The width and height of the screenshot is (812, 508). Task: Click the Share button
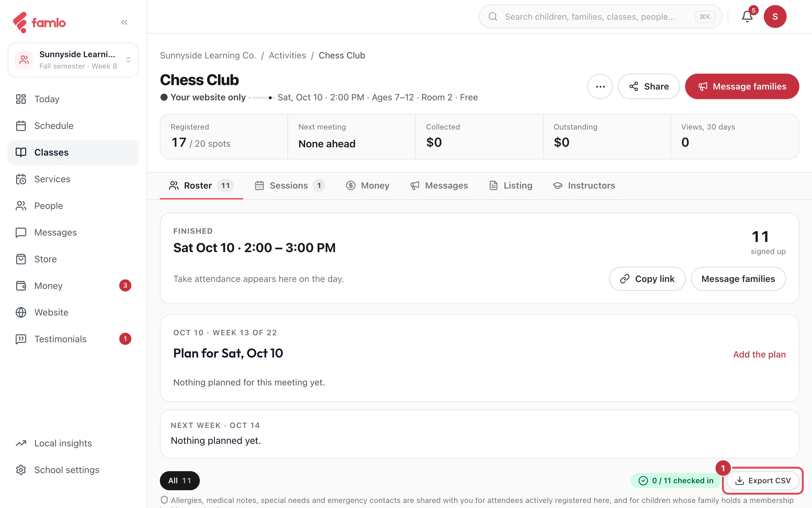point(649,86)
